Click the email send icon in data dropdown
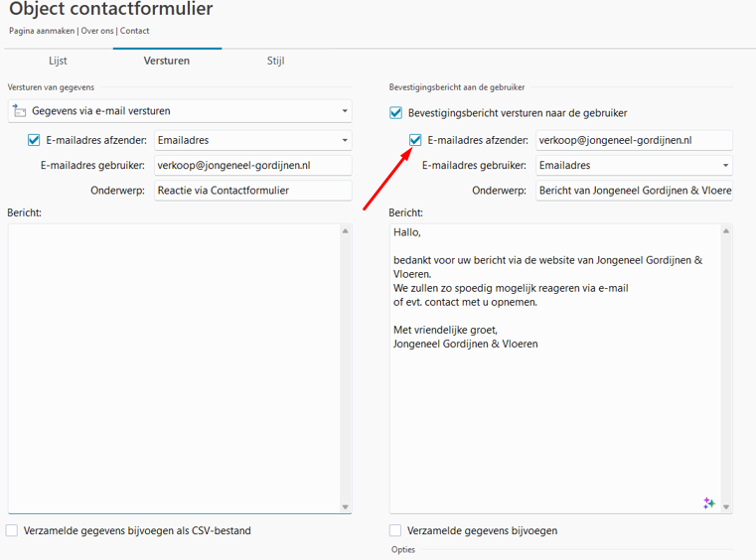The height and width of the screenshot is (560, 756). [x=19, y=111]
